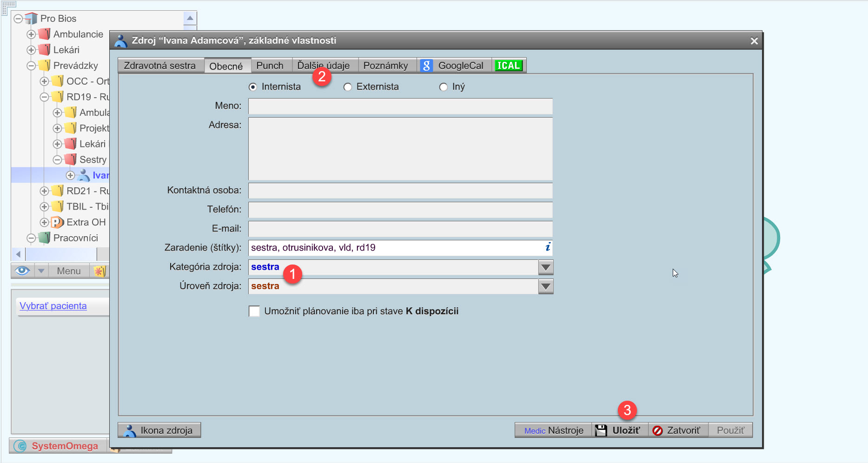Click the info icon in Zaradenie field
Image resolution: width=868 pixels, height=463 pixels.
[548, 247]
